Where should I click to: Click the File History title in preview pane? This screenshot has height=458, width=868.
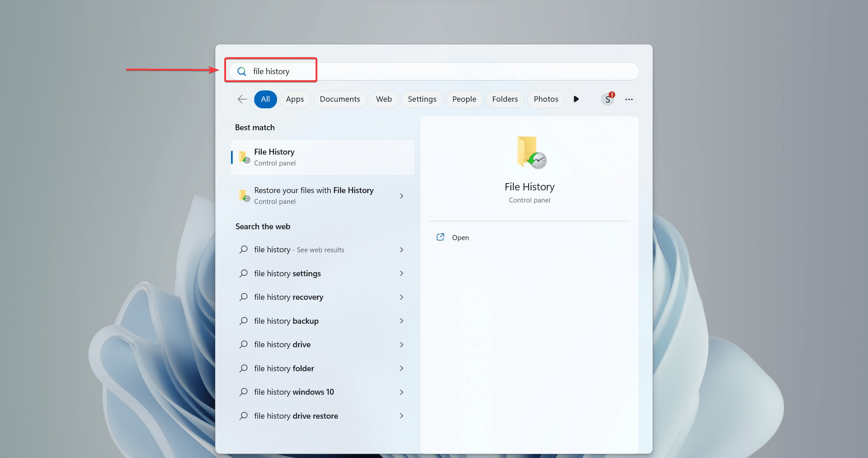tap(529, 187)
